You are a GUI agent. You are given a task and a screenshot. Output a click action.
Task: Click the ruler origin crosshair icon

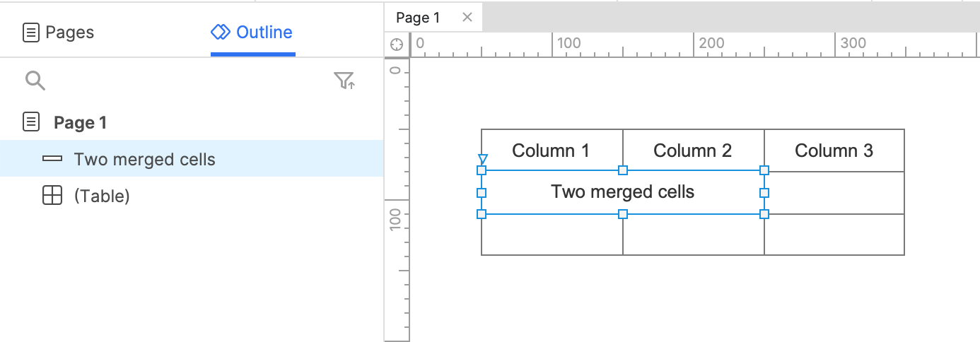(x=397, y=45)
